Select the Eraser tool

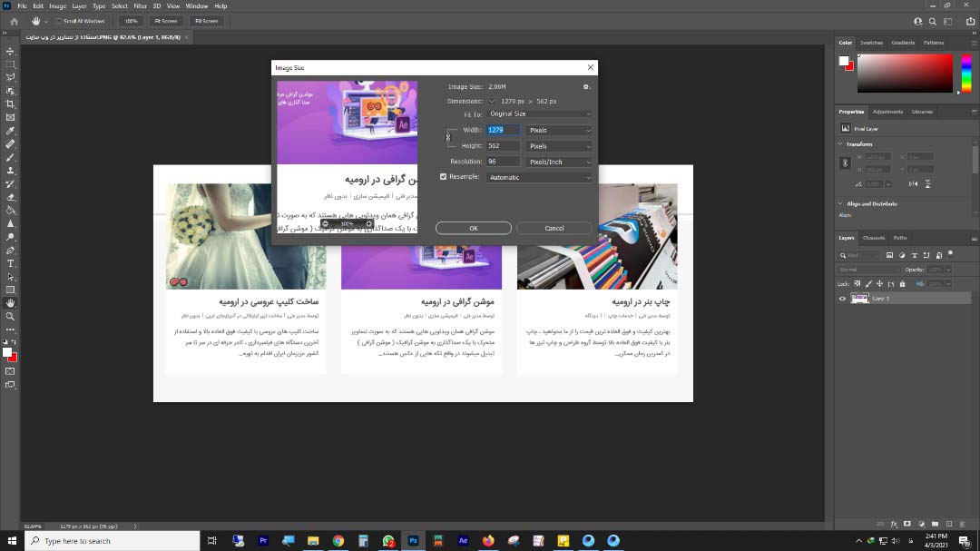point(10,197)
